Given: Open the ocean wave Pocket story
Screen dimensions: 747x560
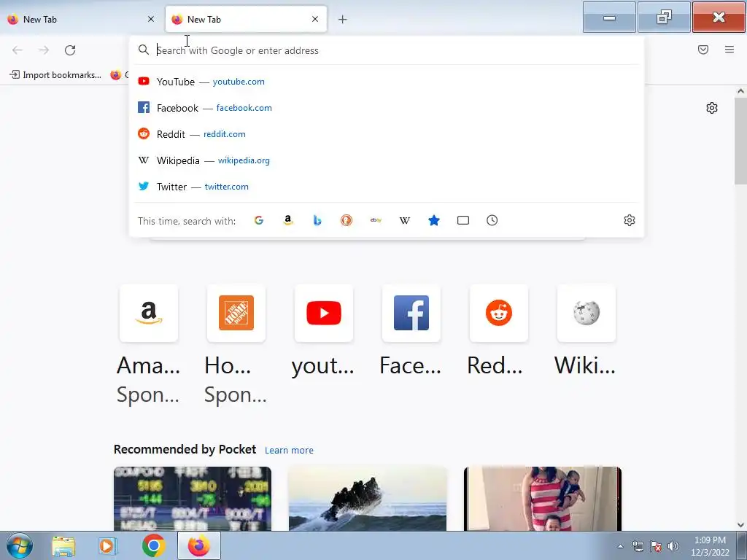Looking at the screenshot, I should 368,499.
